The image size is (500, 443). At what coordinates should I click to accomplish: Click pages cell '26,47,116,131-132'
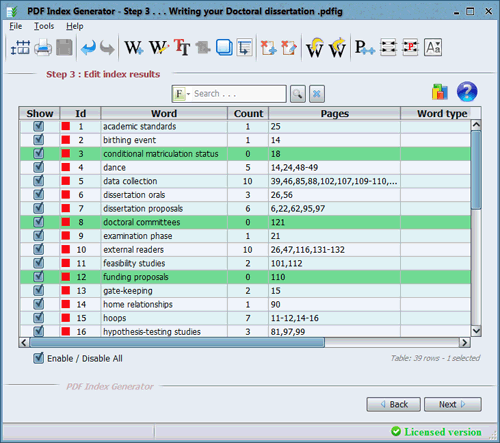pyautogui.click(x=335, y=249)
